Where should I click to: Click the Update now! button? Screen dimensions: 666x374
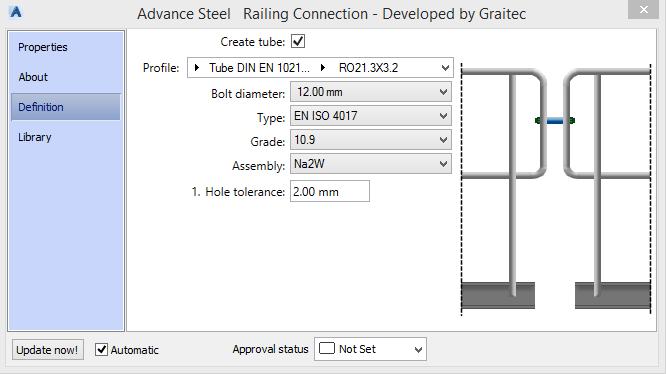point(48,350)
